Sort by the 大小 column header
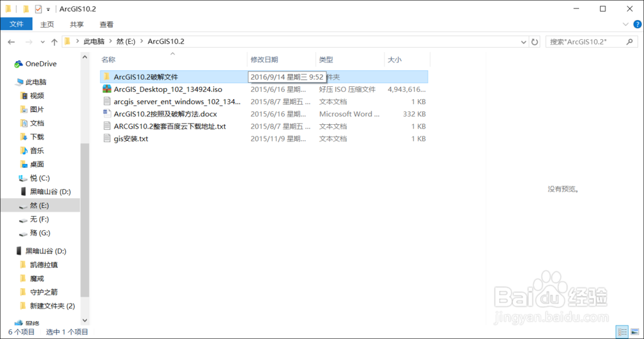 click(x=395, y=60)
